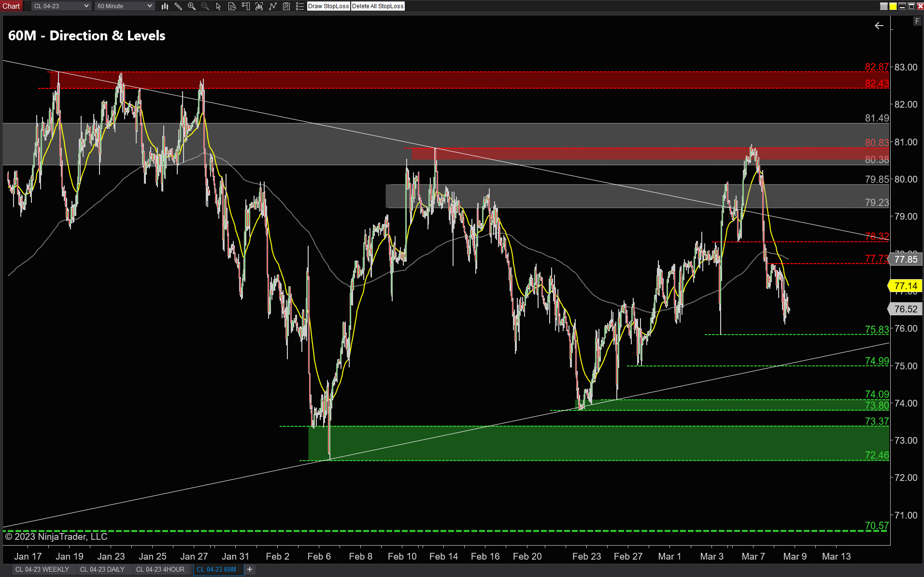Click the gray link color swatch
Screen dimensions: 924x577
884,6
